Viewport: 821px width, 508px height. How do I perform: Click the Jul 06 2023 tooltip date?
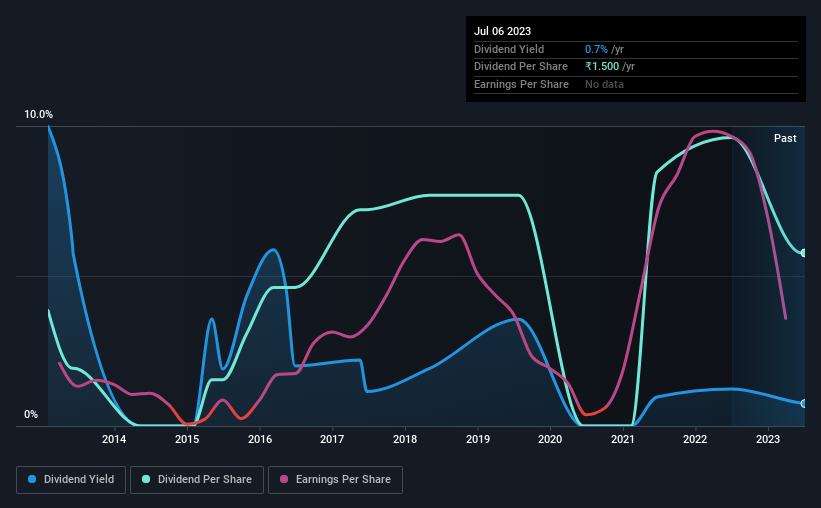coord(502,31)
